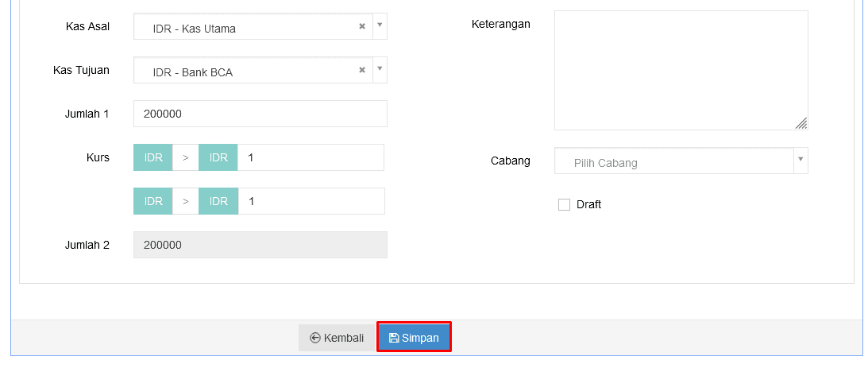
Task: Click the left IDR badge in first Kurs row
Action: click(153, 157)
